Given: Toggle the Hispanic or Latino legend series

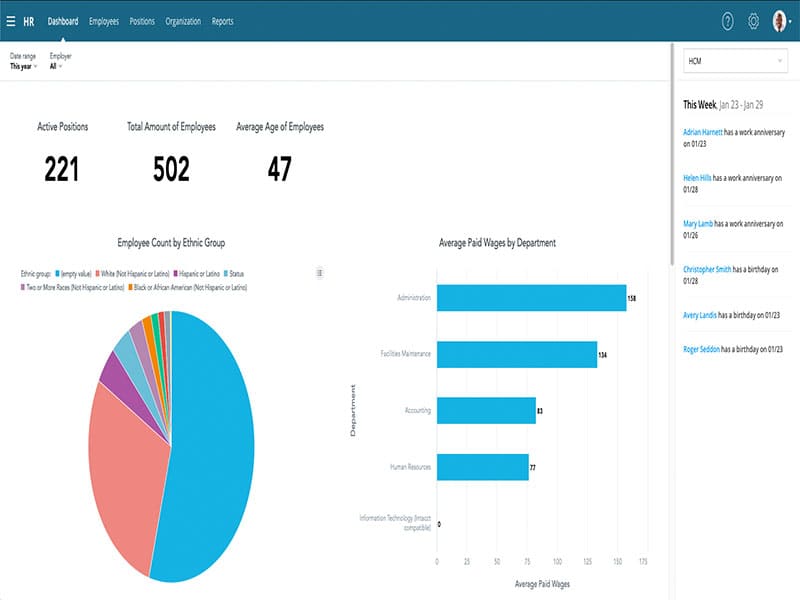Looking at the screenshot, I should tap(199, 273).
